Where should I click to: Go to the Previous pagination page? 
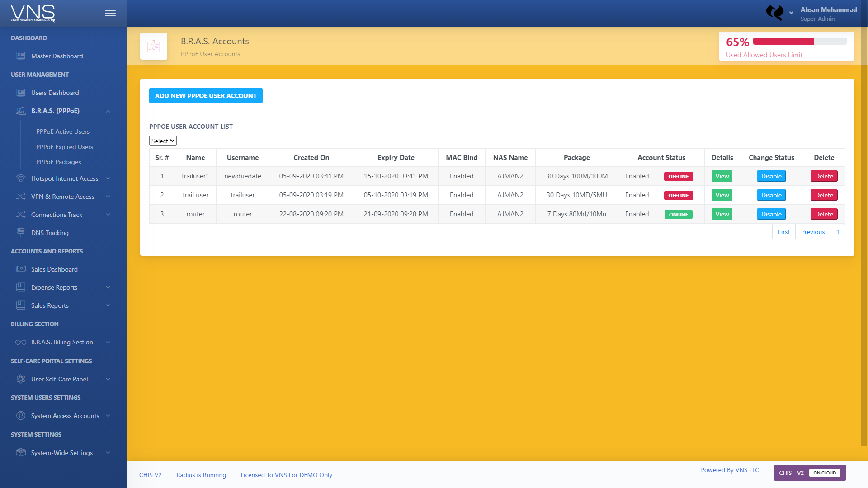(812, 232)
